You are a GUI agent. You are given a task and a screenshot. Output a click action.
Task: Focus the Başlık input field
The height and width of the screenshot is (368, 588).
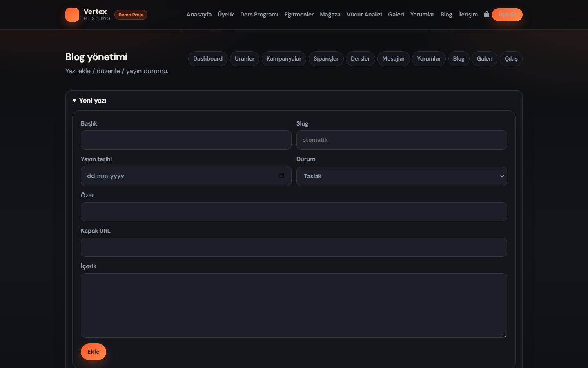pyautogui.click(x=186, y=140)
